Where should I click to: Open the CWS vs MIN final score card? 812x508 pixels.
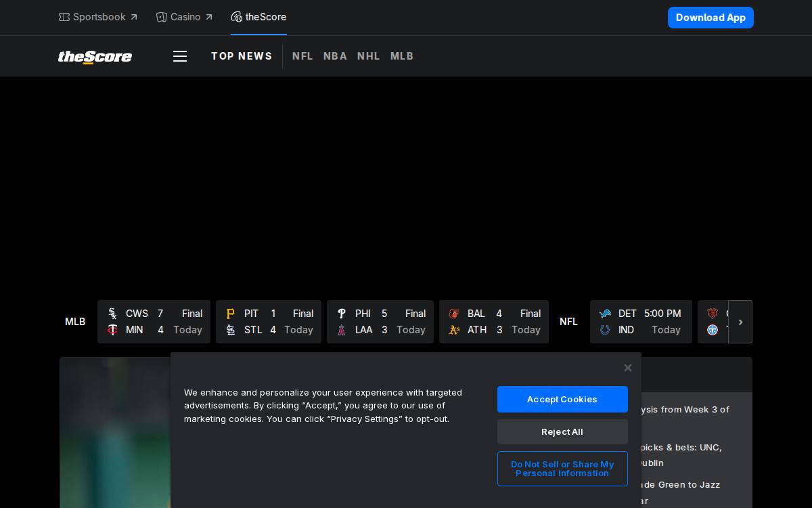point(154,322)
